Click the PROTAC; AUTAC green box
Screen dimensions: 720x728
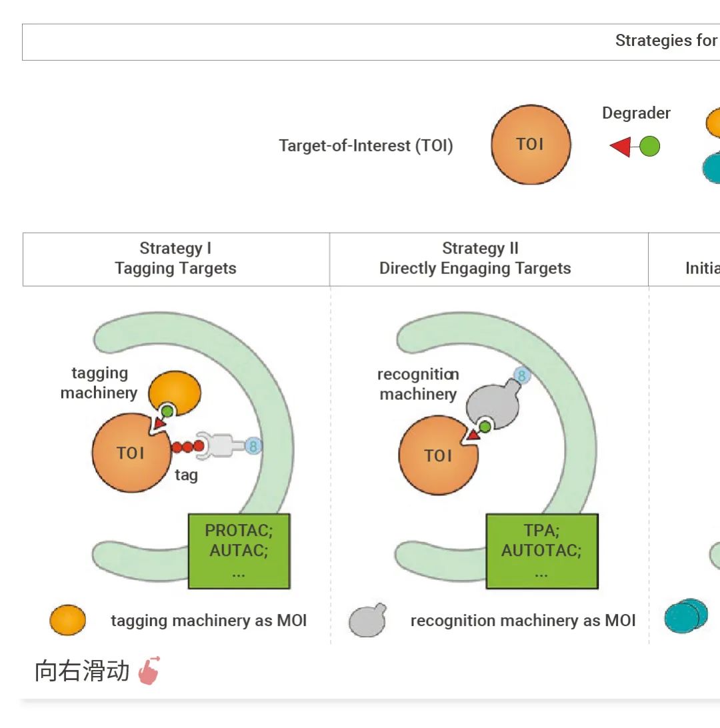click(x=239, y=551)
